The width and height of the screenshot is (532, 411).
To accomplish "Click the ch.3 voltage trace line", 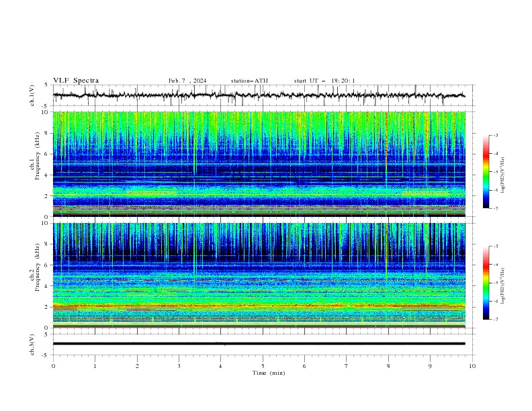I will tap(259, 344).
